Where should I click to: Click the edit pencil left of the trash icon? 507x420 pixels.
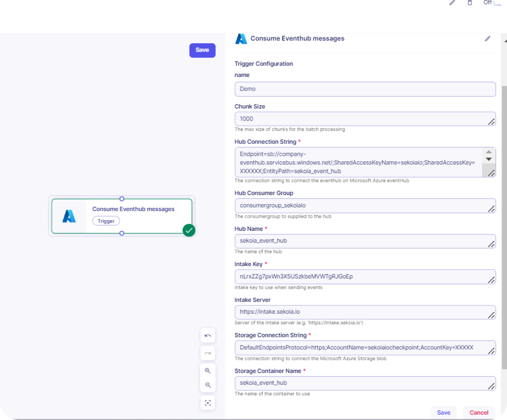coord(452,3)
